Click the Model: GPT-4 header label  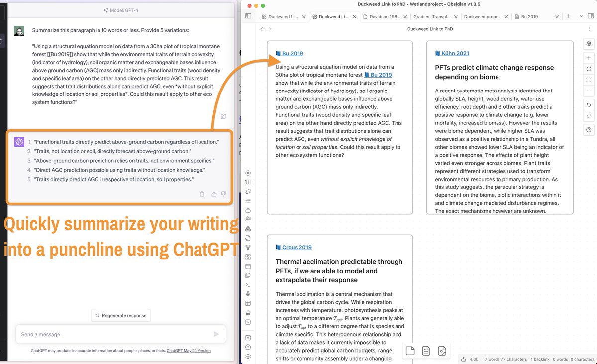click(120, 10)
